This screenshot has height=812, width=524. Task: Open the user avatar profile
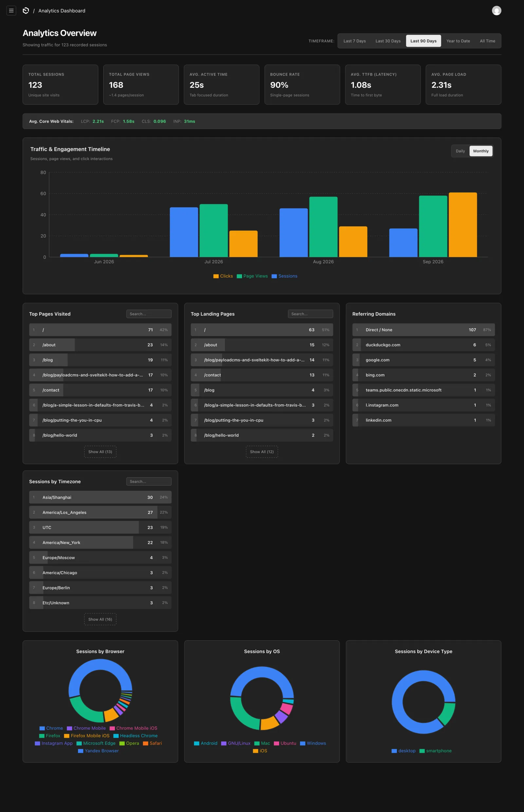[496, 10]
